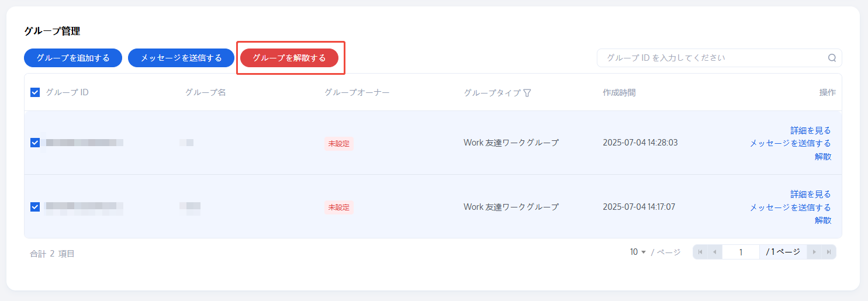
Task: Click 解散 link in the 14:28:03 row
Action: pos(823,156)
